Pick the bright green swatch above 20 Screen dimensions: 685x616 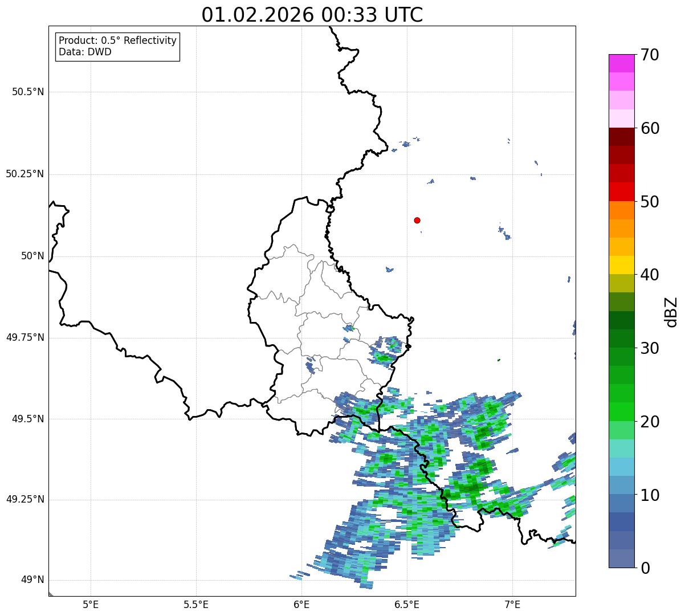pyautogui.click(x=622, y=412)
